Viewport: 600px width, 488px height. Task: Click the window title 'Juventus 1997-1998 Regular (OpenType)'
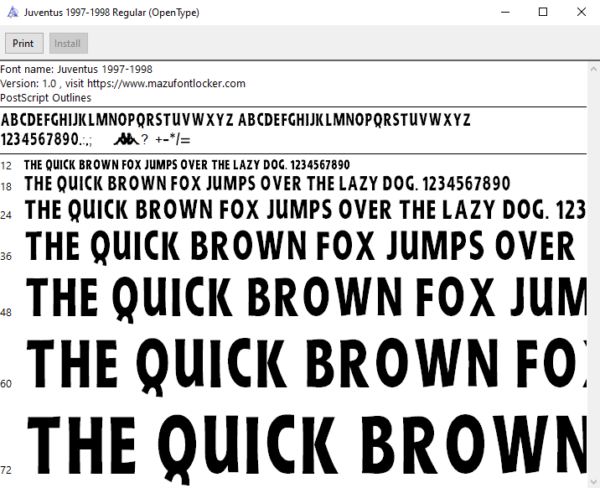[112, 13]
